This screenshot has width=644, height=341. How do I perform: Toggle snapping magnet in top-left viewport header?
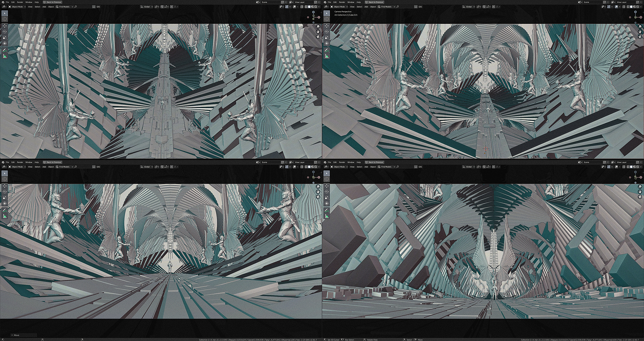(x=162, y=7)
